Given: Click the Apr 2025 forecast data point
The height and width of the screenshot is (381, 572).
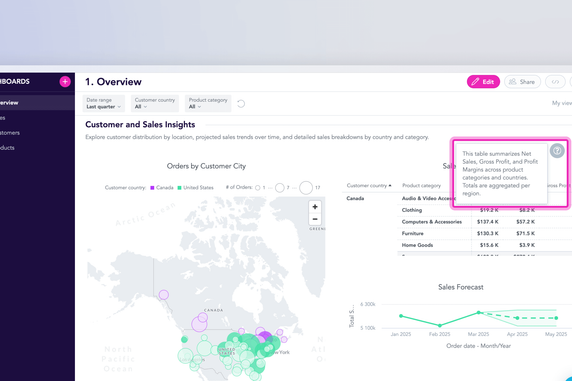Looking at the screenshot, I should pos(517,318).
